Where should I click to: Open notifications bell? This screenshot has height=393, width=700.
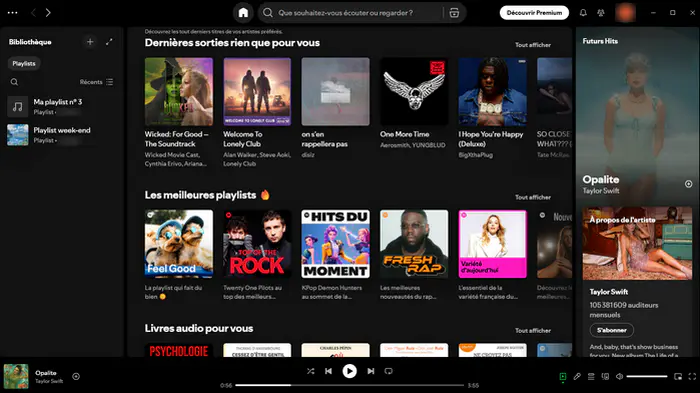coord(583,13)
